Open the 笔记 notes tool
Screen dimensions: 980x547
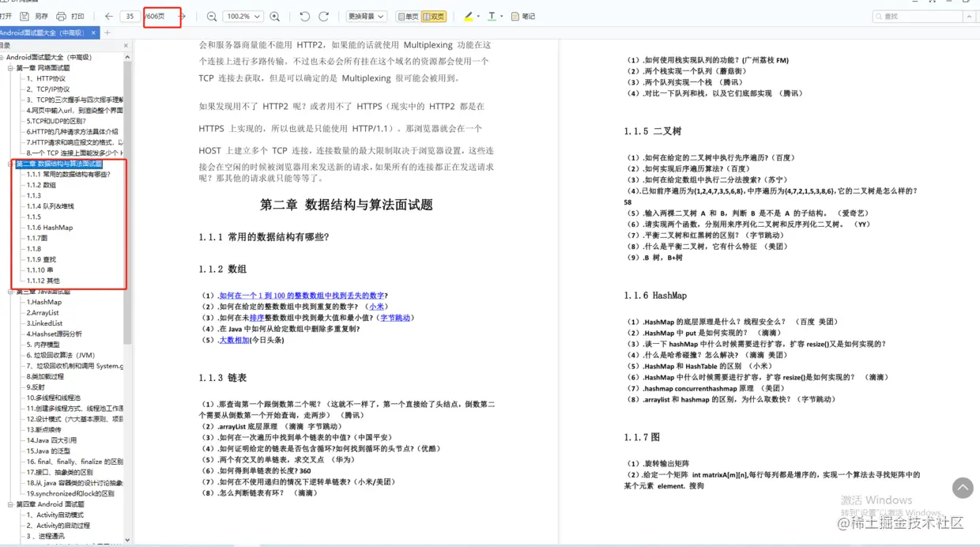pos(523,16)
